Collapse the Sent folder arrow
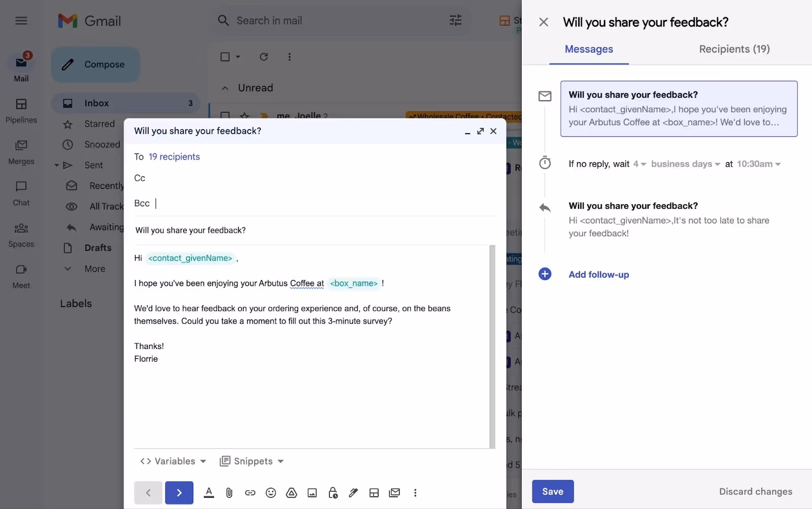The image size is (812, 509). click(57, 166)
